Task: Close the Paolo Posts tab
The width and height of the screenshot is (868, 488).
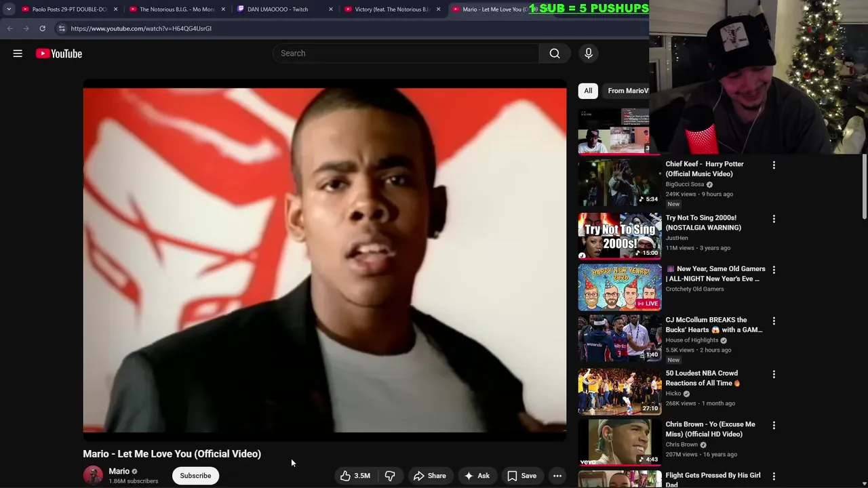Action: tap(115, 9)
